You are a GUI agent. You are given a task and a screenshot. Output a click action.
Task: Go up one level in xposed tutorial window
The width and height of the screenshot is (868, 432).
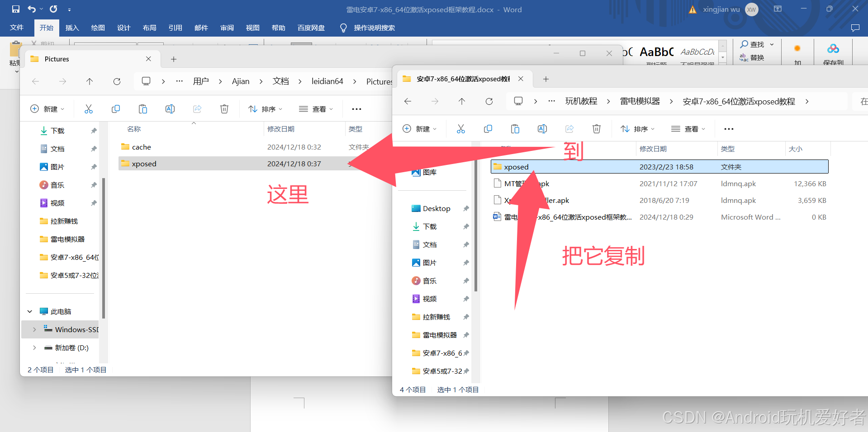[x=462, y=101]
